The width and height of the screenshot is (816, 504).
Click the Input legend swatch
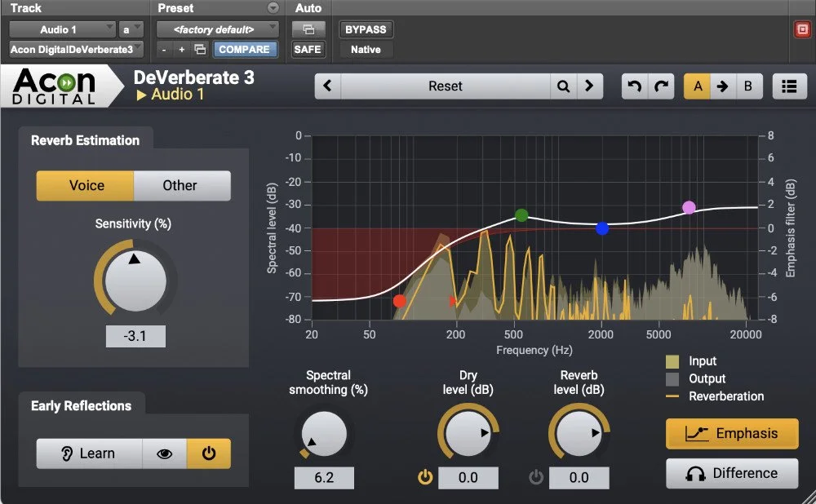tap(672, 361)
